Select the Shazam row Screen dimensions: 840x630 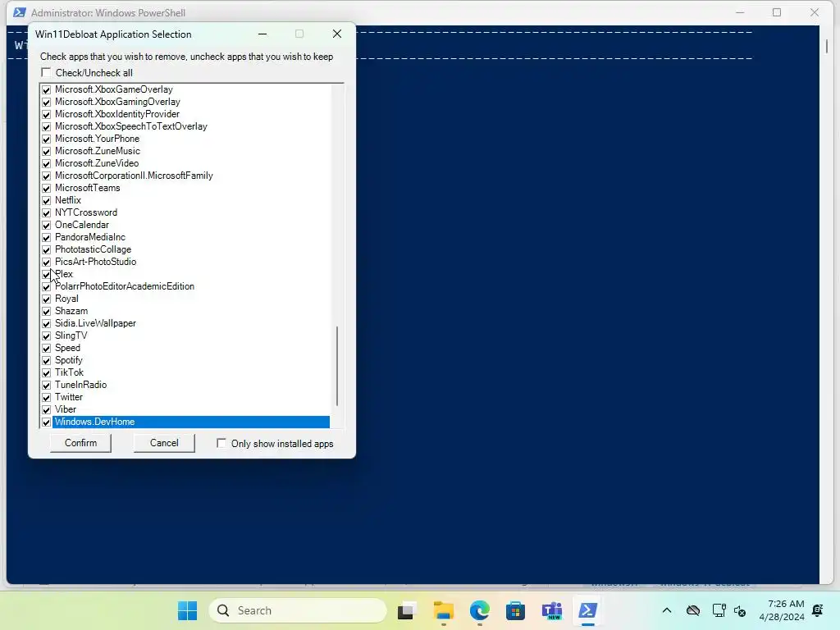pyautogui.click(x=185, y=311)
